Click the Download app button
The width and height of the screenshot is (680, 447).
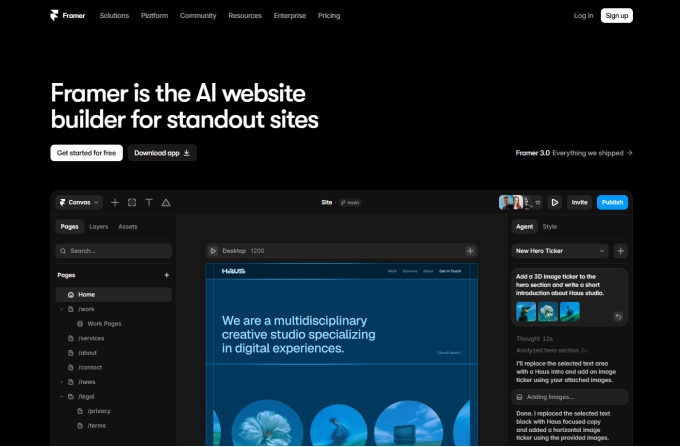[162, 153]
